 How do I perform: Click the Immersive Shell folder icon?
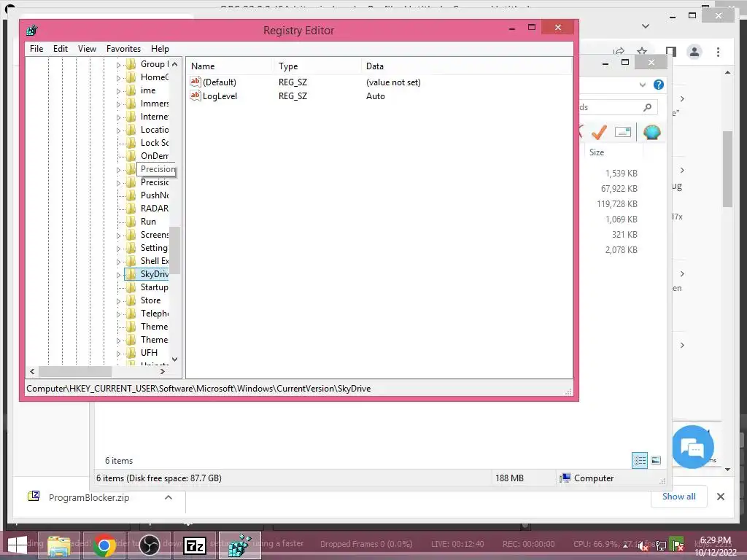tap(131, 104)
